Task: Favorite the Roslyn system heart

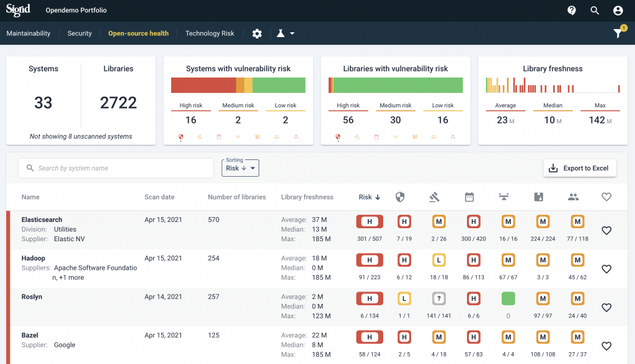Action: [x=606, y=308]
